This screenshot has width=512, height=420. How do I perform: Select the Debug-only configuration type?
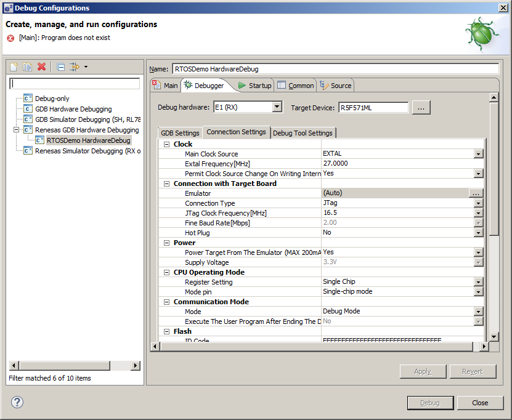(x=52, y=99)
